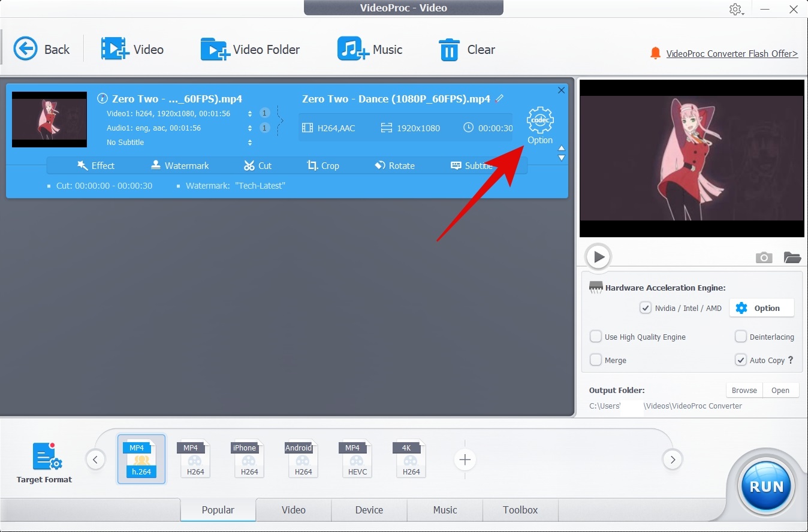Choose the iPhone H264 preset
Image resolution: width=808 pixels, height=532 pixels.
pyautogui.click(x=249, y=459)
